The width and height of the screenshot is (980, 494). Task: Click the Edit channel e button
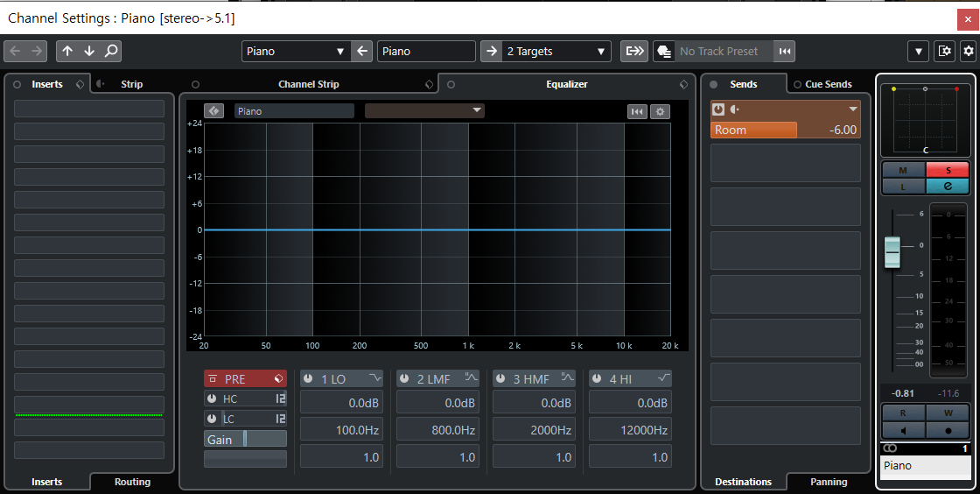pyautogui.click(x=948, y=187)
